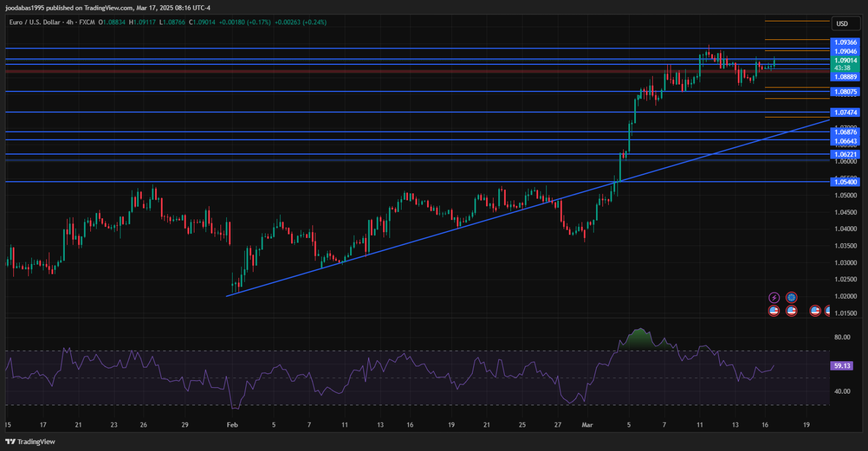Click the 4h timeframe in chart title
The width and height of the screenshot is (868, 451).
tap(69, 22)
